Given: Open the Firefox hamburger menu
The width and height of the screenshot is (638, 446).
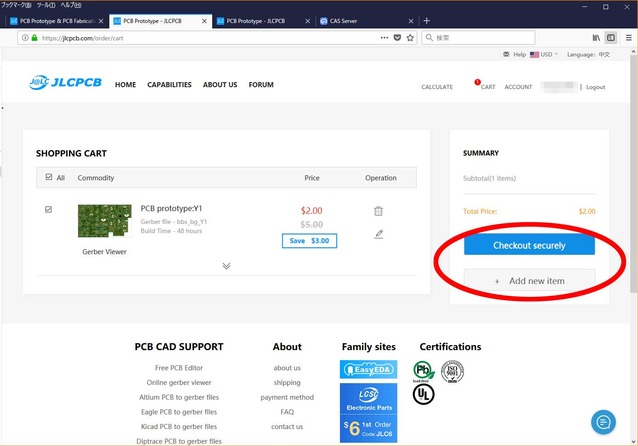Looking at the screenshot, I should pos(629,38).
